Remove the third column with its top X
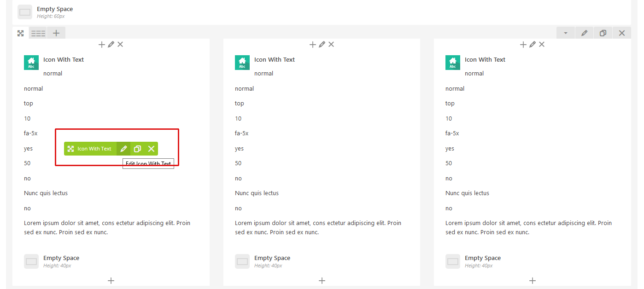 pos(542,45)
